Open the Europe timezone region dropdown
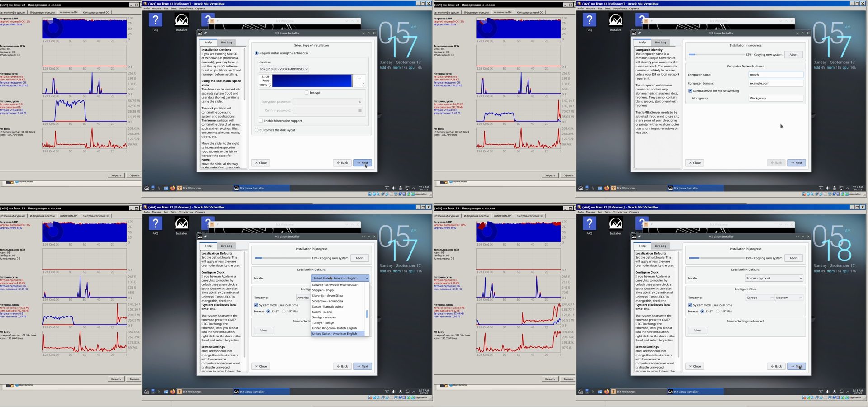Image resolution: width=868 pixels, height=407 pixels. [x=759, y=298]
